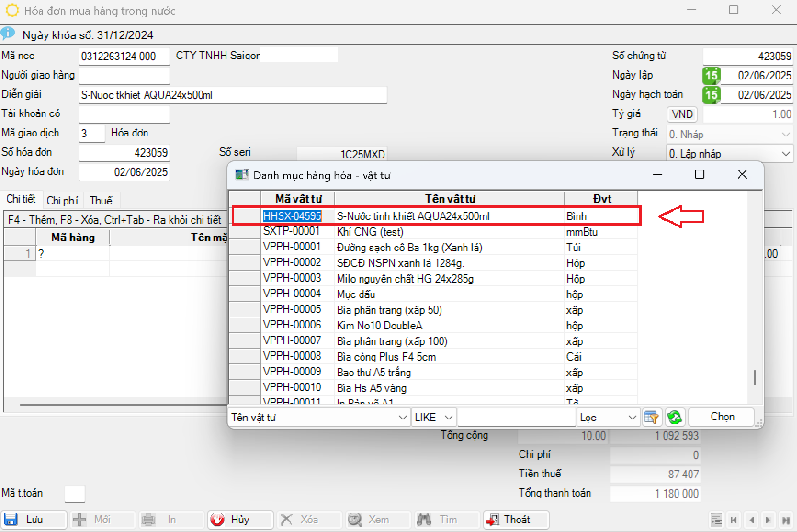Click the item list vertical scrollbar
Viewport: 797px width, 532px height.
[x=755, y=378]
